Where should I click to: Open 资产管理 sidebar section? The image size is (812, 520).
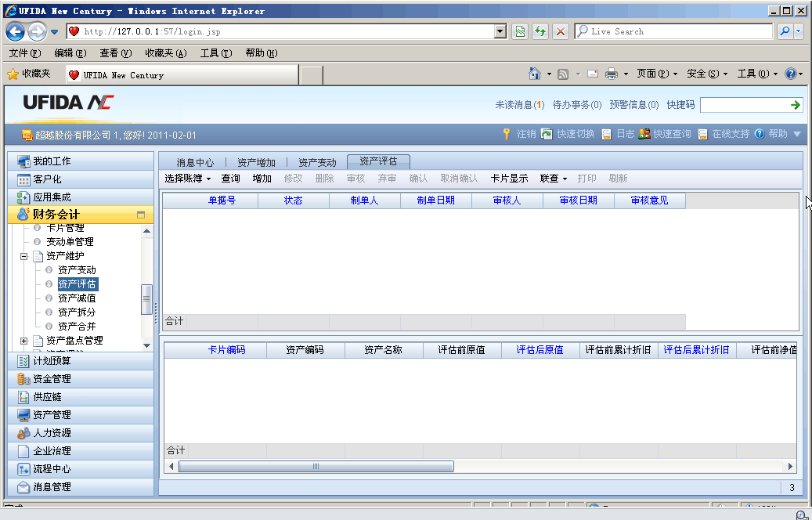click(x=81, y=415)
